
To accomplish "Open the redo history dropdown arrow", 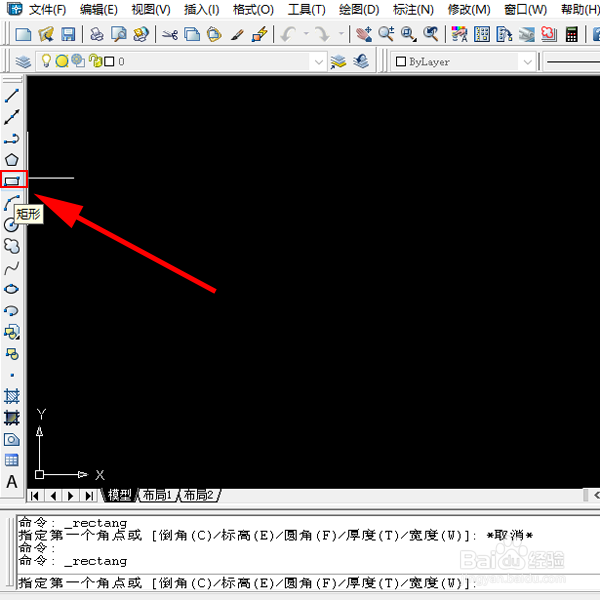I will [x=341, y=34].
